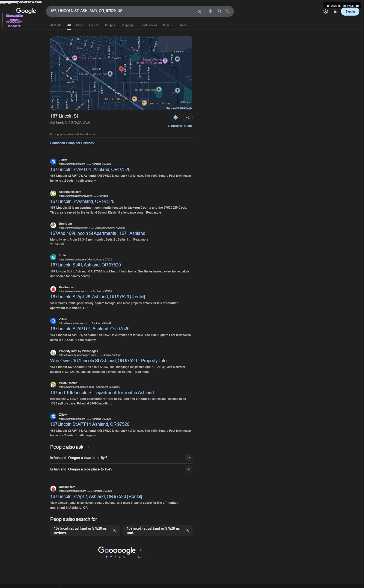Switch to the Images tab
This screenshot has width=368, height=588.
pos(110,25)
